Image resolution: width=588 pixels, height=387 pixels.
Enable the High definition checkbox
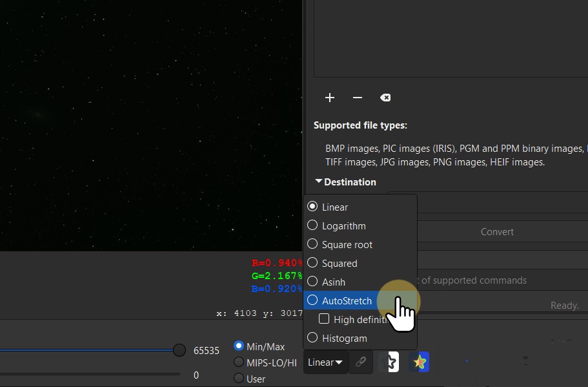click(324, 319)
